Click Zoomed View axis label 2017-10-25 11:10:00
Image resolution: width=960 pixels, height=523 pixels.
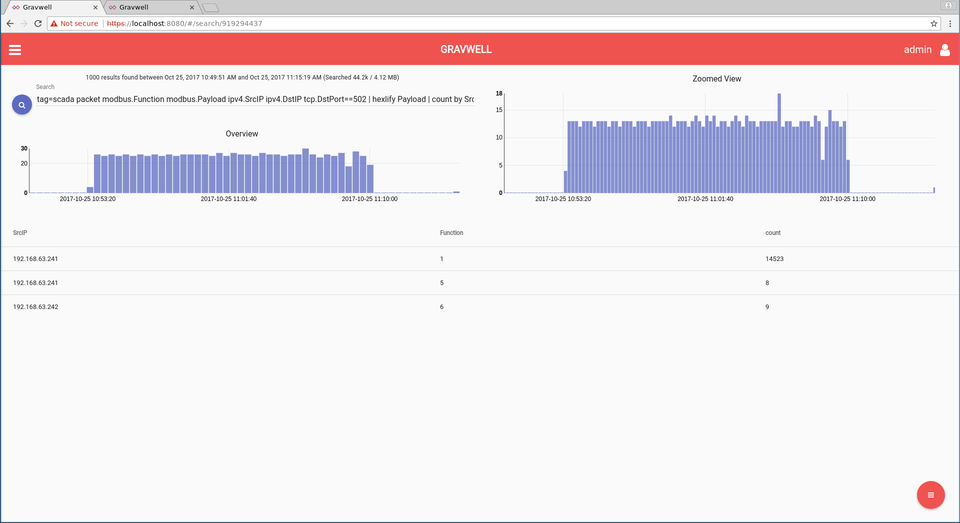(847, 199)
